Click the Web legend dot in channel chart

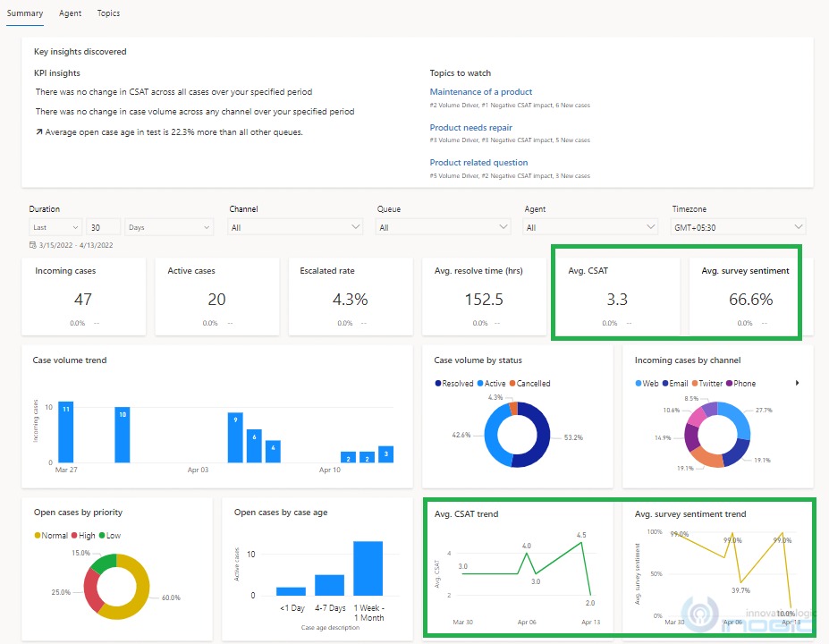pyautogui.click(x=638, y=382)
